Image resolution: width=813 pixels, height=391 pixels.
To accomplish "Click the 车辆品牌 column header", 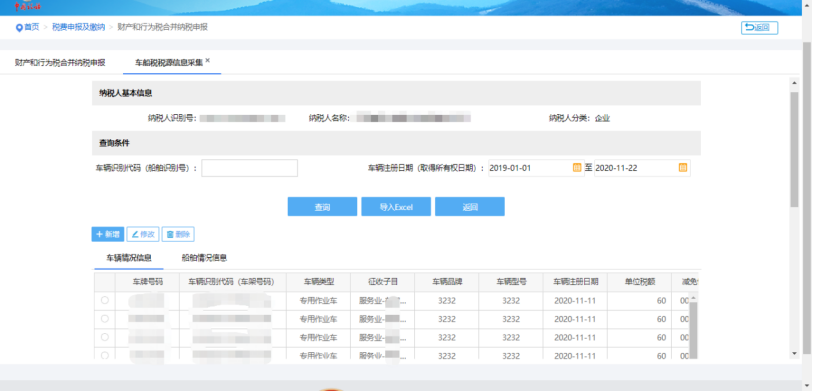I will click(x=447, y=282).
